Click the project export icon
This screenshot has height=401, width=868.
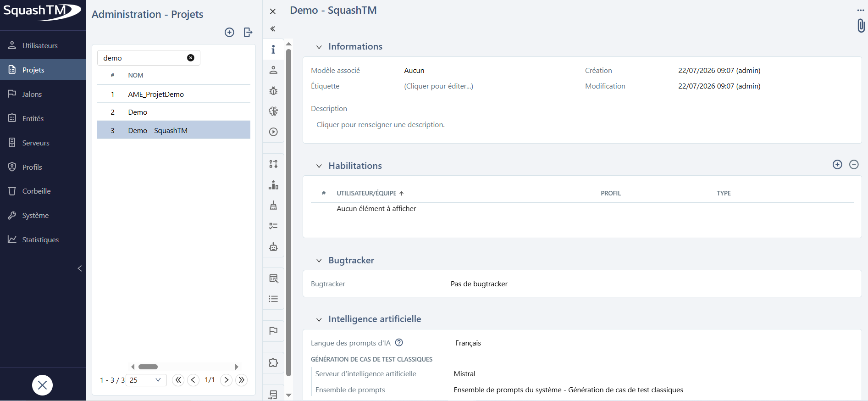pyautogui.click(x=248, y=32)
